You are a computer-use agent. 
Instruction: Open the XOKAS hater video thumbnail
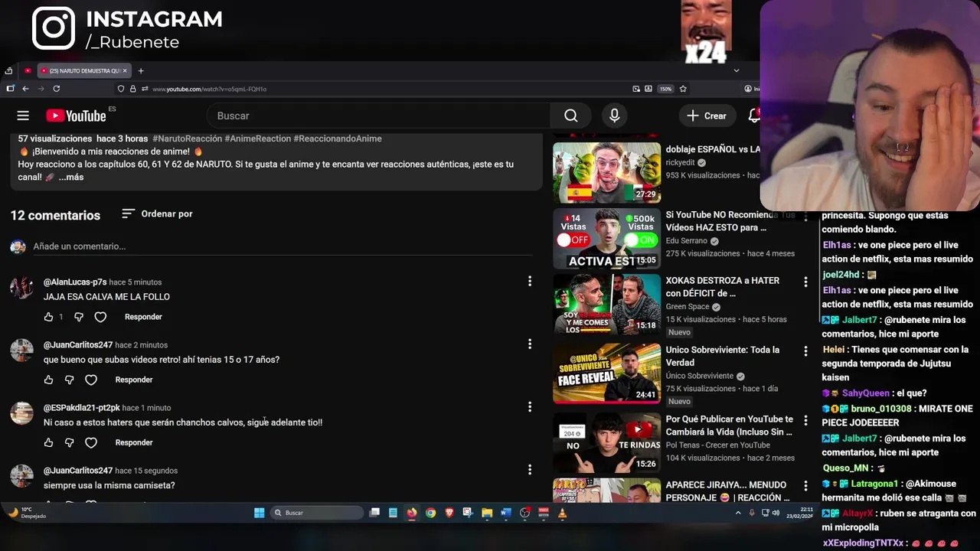pos(606,305)
